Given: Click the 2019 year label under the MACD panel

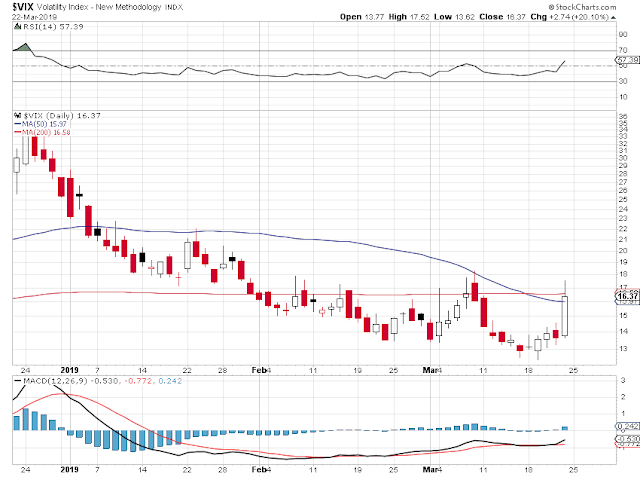Looking at the screenshot, I should coord(69,470).
